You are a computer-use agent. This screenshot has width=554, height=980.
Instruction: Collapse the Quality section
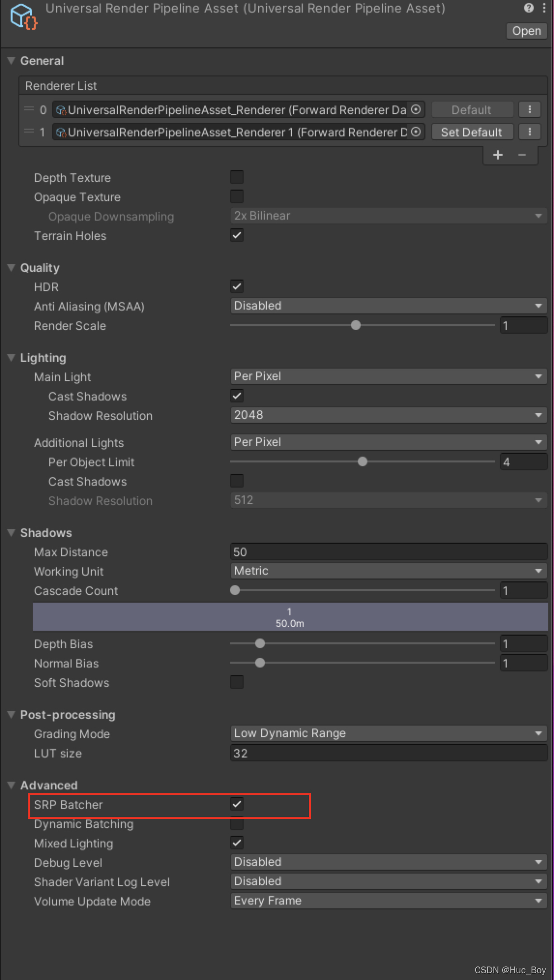pyautogui.click(x=12, y=267)
